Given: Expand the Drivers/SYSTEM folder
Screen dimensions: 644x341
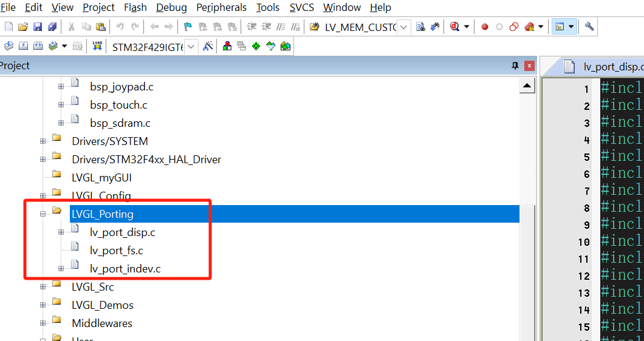Looking at the screenshot, I should (43, 141).
